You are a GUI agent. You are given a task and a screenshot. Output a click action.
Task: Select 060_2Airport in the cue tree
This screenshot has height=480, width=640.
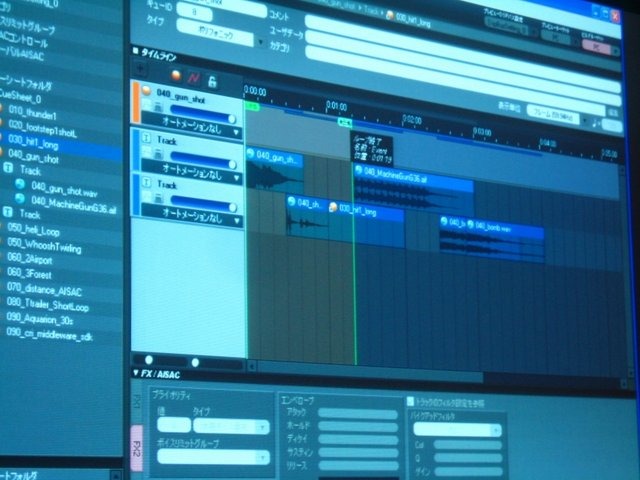30,259
